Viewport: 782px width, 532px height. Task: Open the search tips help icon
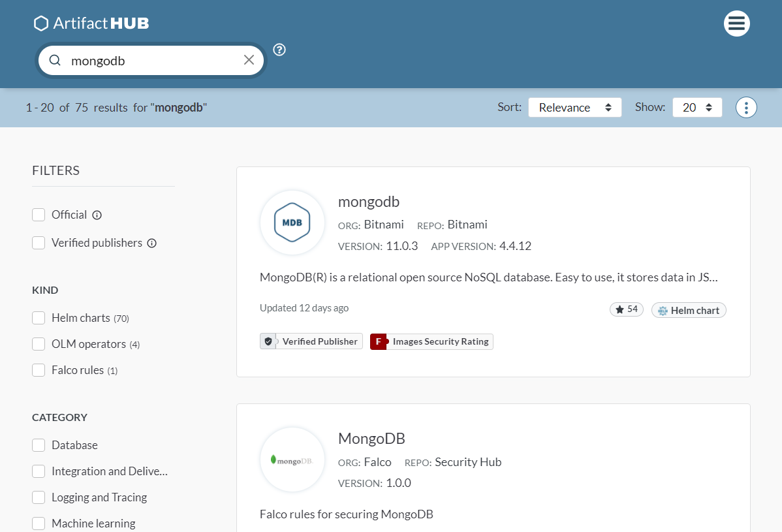pyautogui.click(x=279, y=50)
